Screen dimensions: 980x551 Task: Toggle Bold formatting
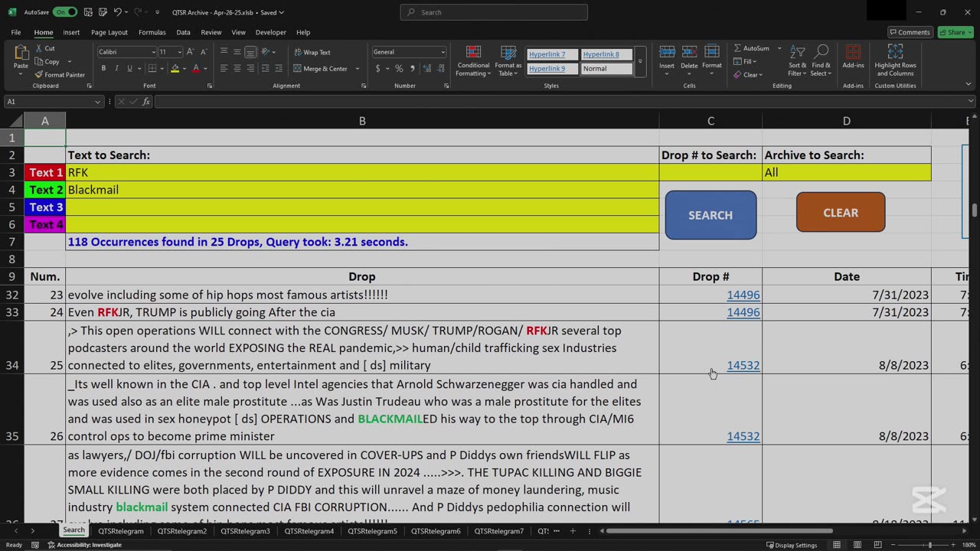(103, 69)
